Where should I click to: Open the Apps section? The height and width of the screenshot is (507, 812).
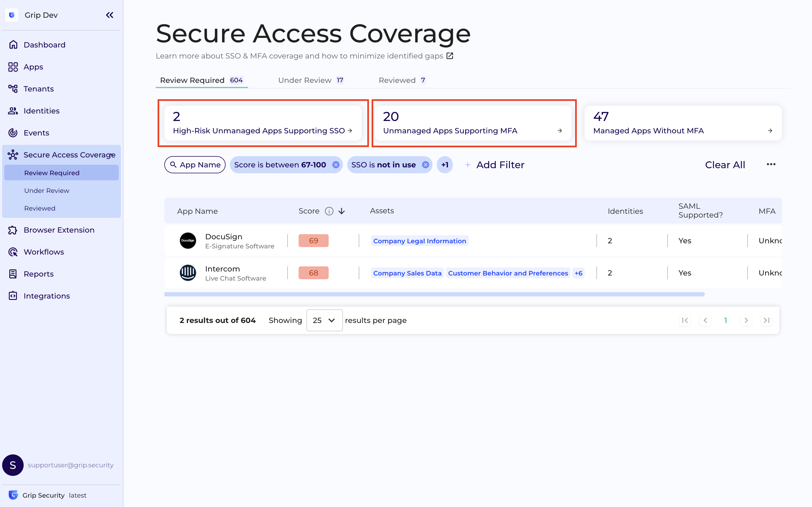click(33, 67)
